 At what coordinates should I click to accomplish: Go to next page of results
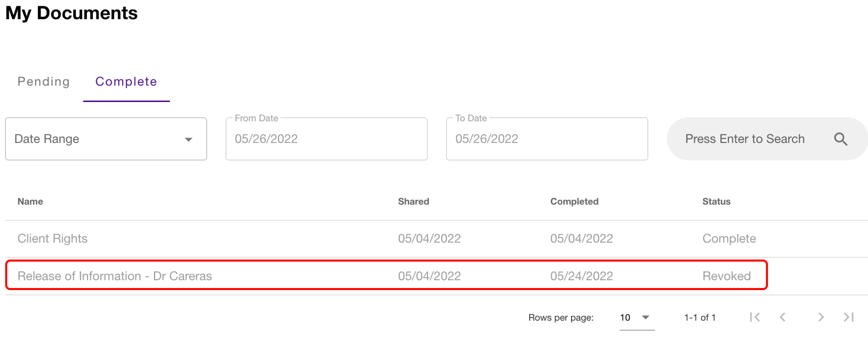821,317
